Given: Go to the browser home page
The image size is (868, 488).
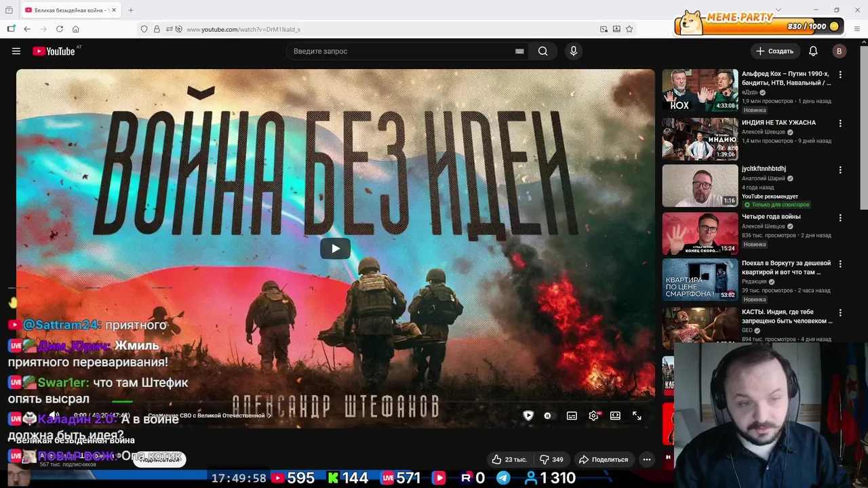Looking at the screenshot, I should coord(76,29).
